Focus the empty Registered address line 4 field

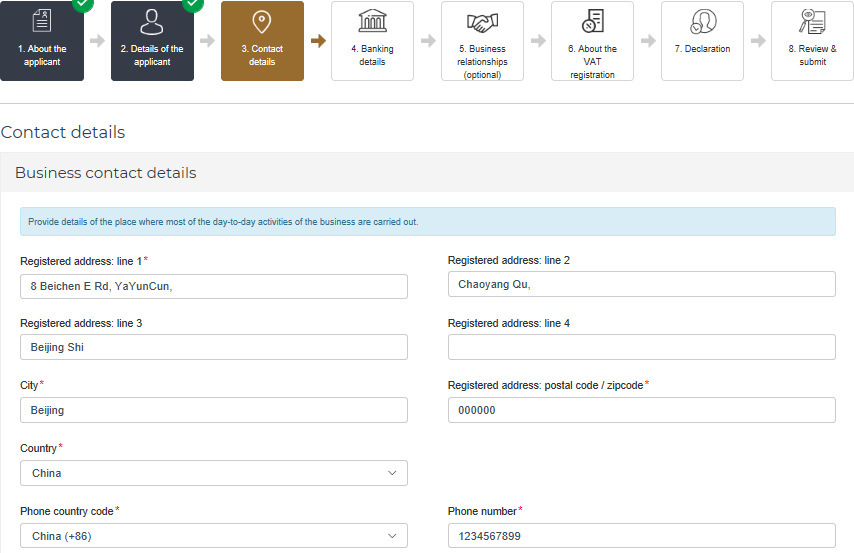click(x=642, y=347)
